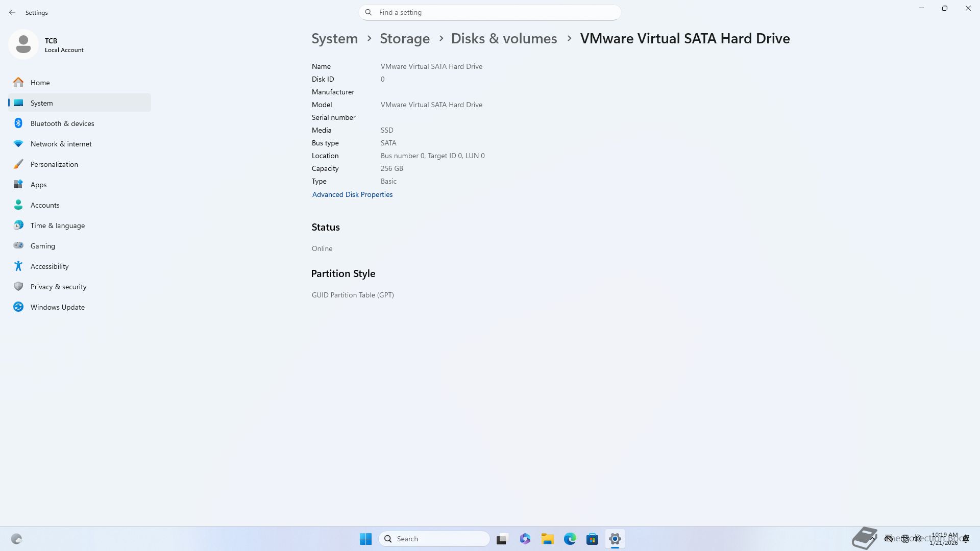Screen dimensions: 980x551
Task: Open File Explorer from taskbar
Action: click(547, 539)
